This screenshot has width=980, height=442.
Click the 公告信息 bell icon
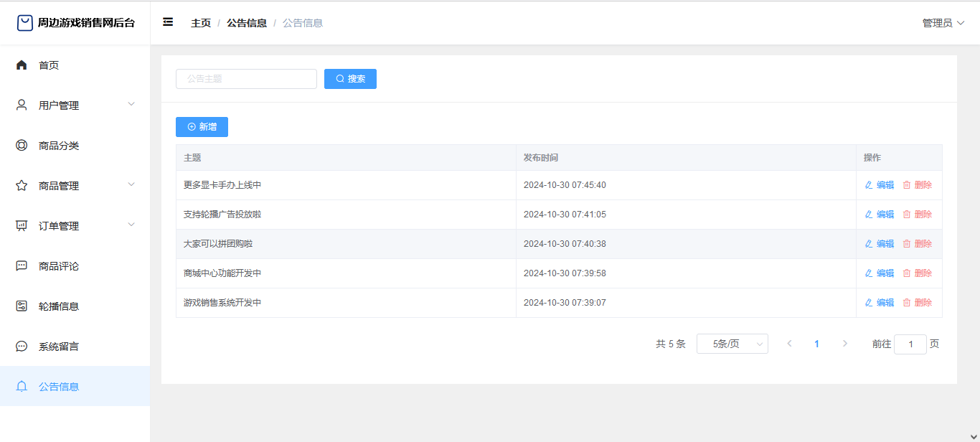(x=22, y=387)
